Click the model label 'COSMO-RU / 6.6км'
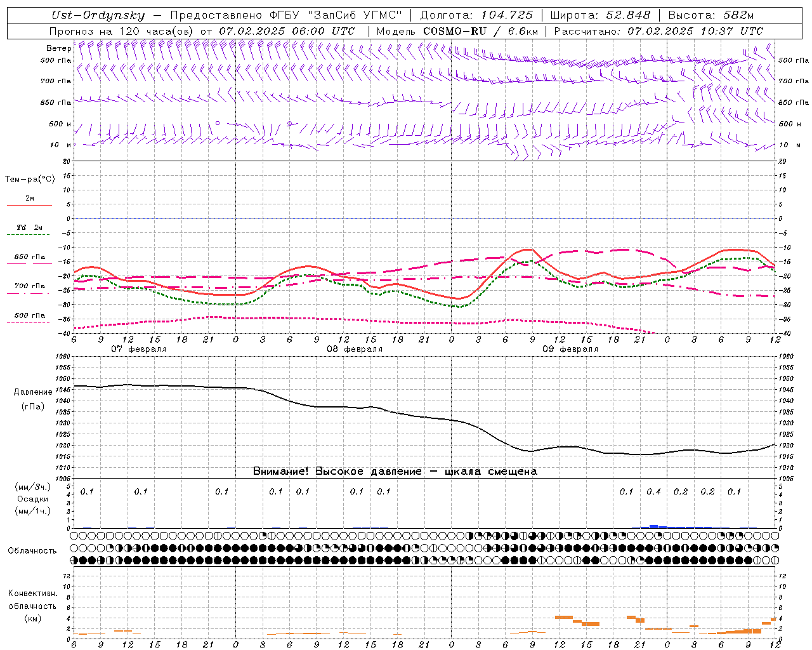Screen dimensions: 812x650 480,31
